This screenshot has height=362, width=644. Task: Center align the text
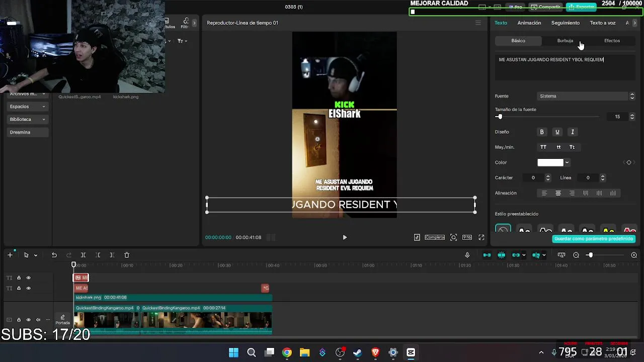[x=558, y=193]
